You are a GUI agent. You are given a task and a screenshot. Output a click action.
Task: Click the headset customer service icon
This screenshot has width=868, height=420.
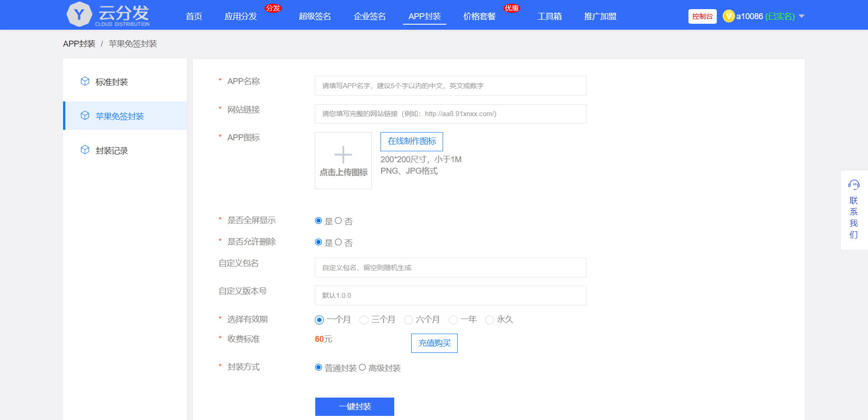click(853, 185)
